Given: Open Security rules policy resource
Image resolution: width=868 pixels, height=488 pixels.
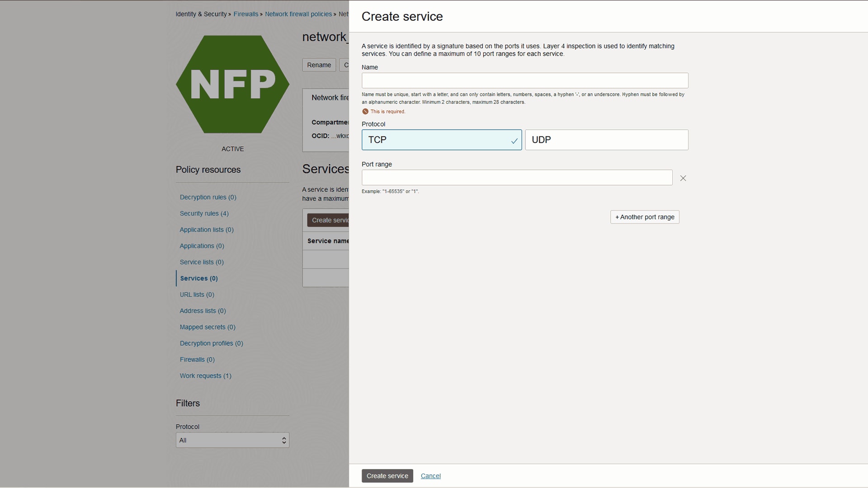Looking at the screenshot, I should coord(204,213).
